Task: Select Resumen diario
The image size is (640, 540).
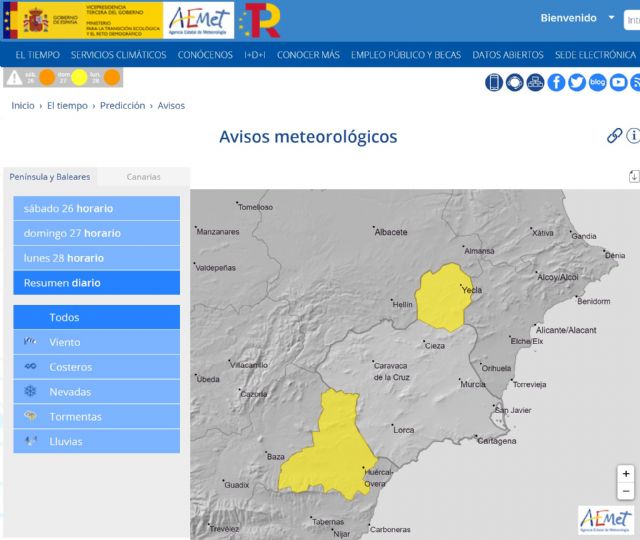Action: (96, 282)
